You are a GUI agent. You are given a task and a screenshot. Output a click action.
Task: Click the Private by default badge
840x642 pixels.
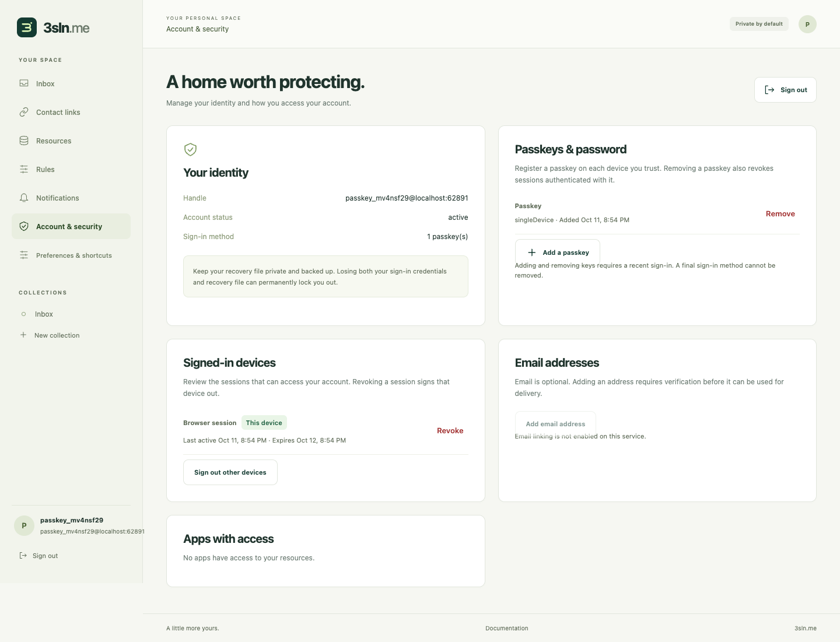click(759, 24)
